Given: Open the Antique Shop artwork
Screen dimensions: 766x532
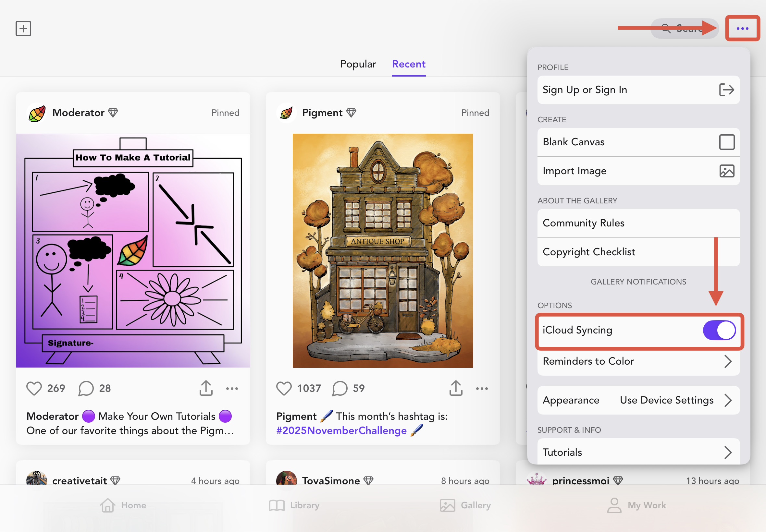Looking at the screenshot, I should click(x=382, y=251).
